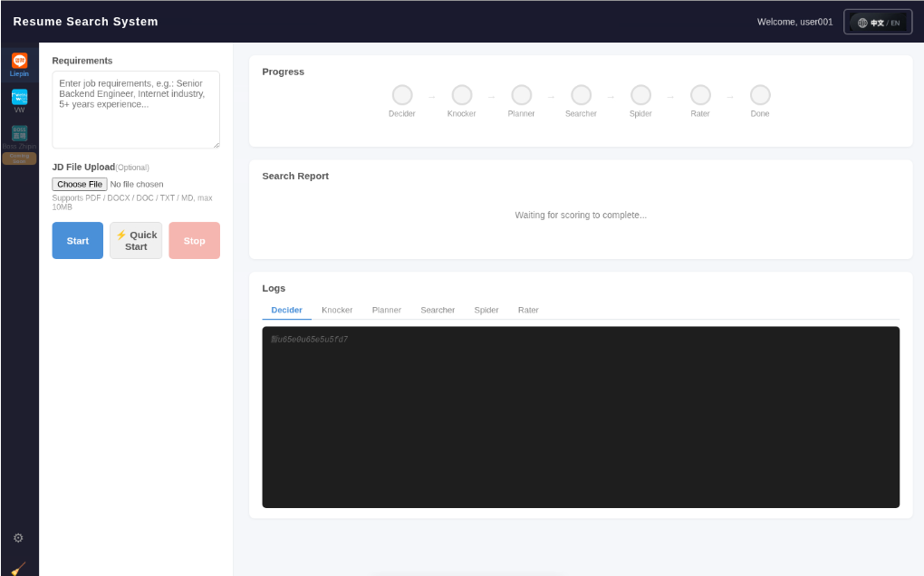
Task: Click 'Waiting for scoring to complete...' message
Action: tap(581, 215)
